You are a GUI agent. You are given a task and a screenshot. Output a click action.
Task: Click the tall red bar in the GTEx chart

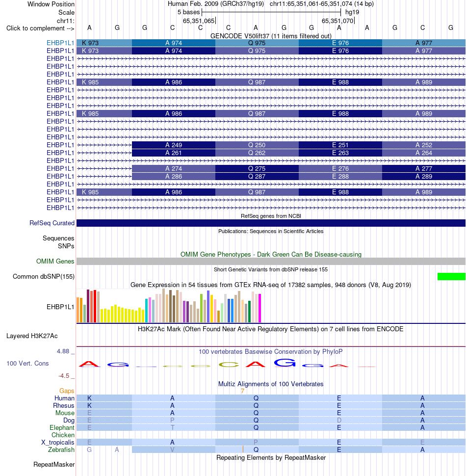95,306
